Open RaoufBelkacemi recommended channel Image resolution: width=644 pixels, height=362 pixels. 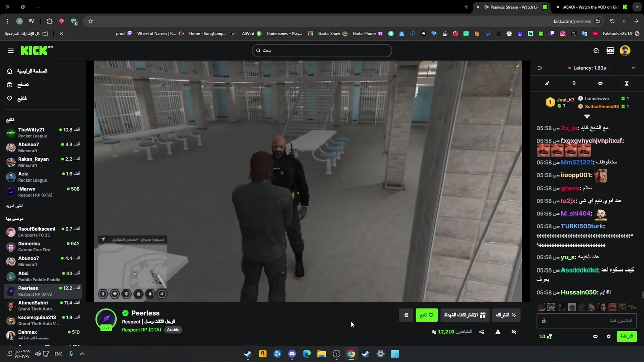coord(43,232)
